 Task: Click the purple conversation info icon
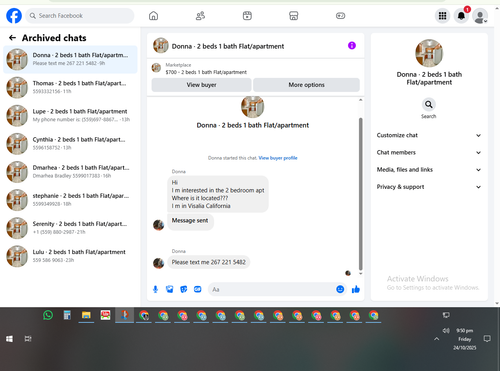point(352,45)
